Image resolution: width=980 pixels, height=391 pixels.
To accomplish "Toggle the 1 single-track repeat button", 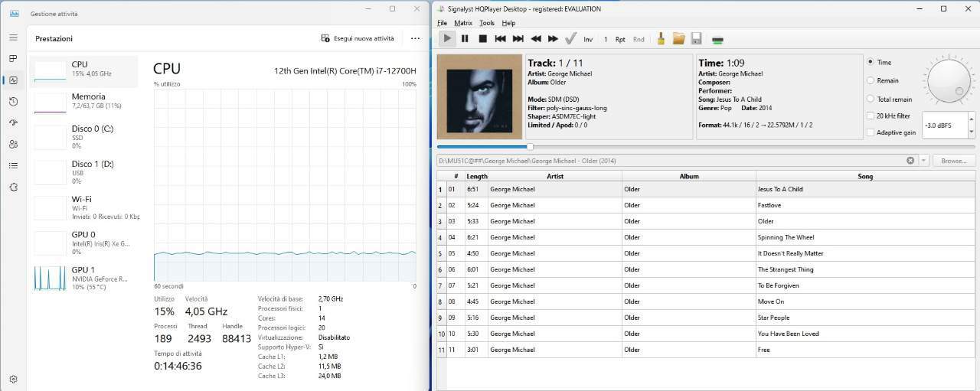I will click(606, 39).
